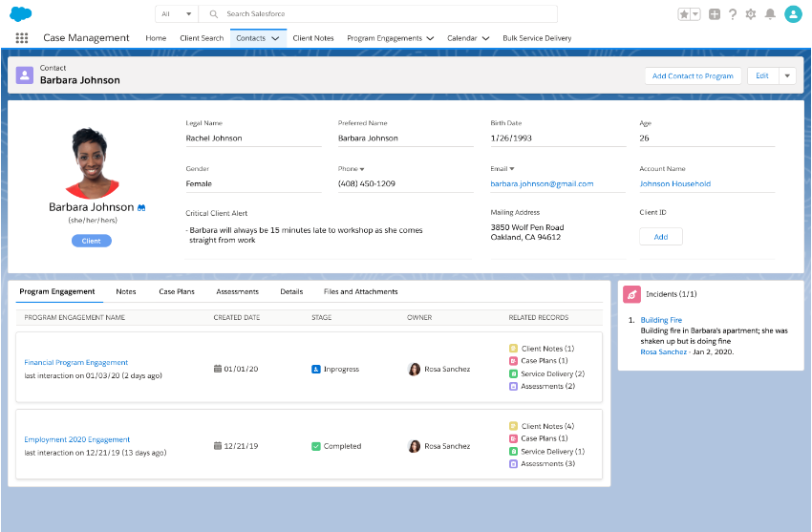Click the Client badge under the name
The image size is (812, 532).
(x=91, y=241)
